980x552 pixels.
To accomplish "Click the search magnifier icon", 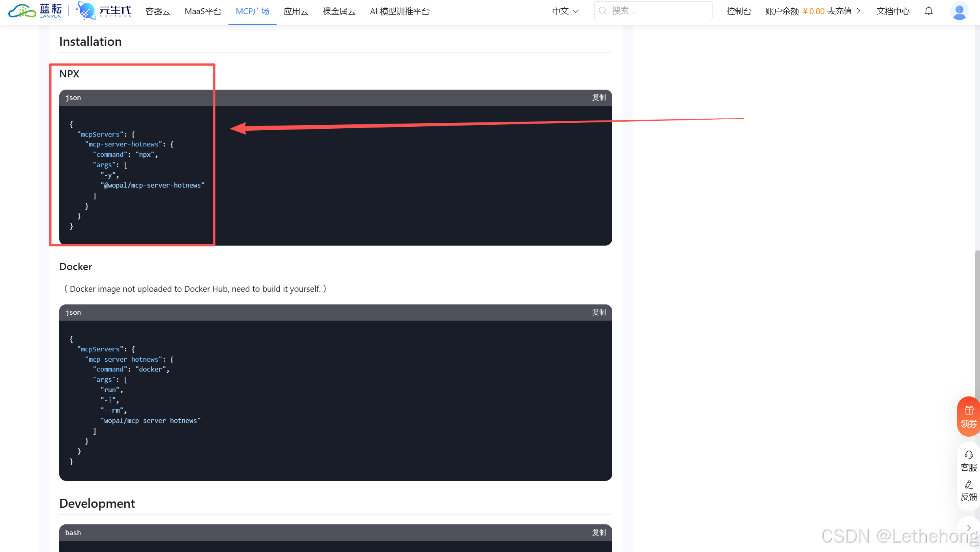I will (x=602, y=10).
